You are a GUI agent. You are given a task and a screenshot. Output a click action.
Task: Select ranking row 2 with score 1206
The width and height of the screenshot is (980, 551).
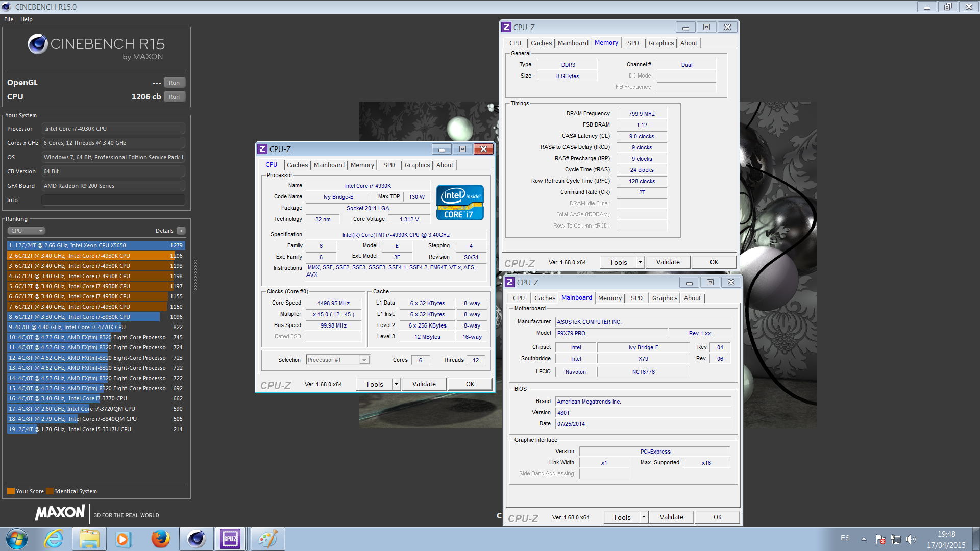click(x=95, y=256)
